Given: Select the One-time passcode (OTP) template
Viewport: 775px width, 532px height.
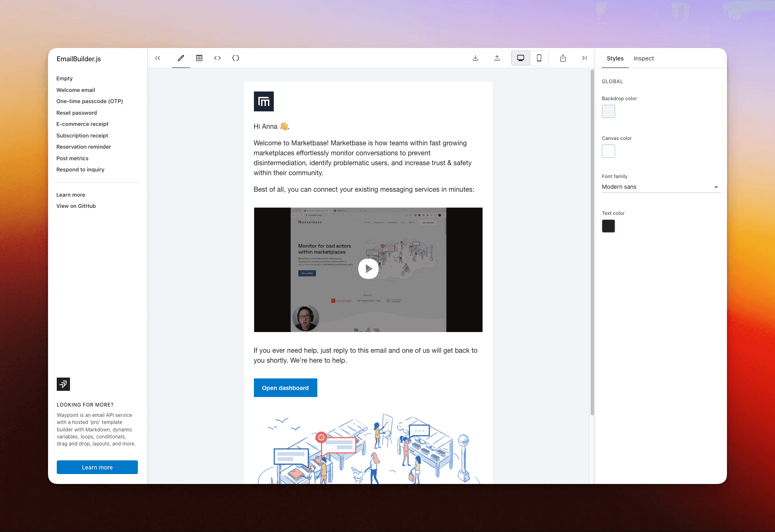Looking at the screenshot, I should (90, 101).
